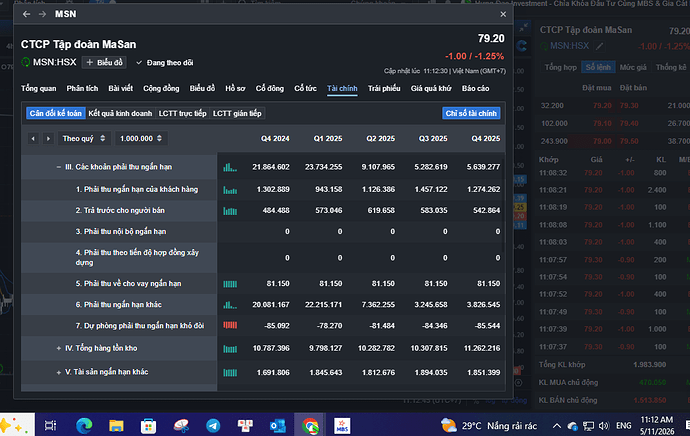690x436 pixels.
Task: Switch to Tổng quan tab
Action: pyautogui.click(x=39, y=88)
